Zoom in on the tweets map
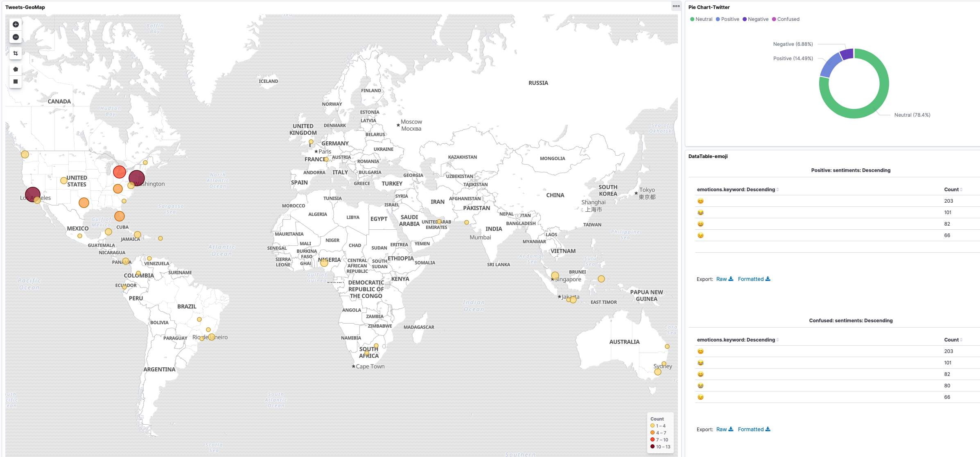This screenshot has height=457, width=980. pos(16,25)
